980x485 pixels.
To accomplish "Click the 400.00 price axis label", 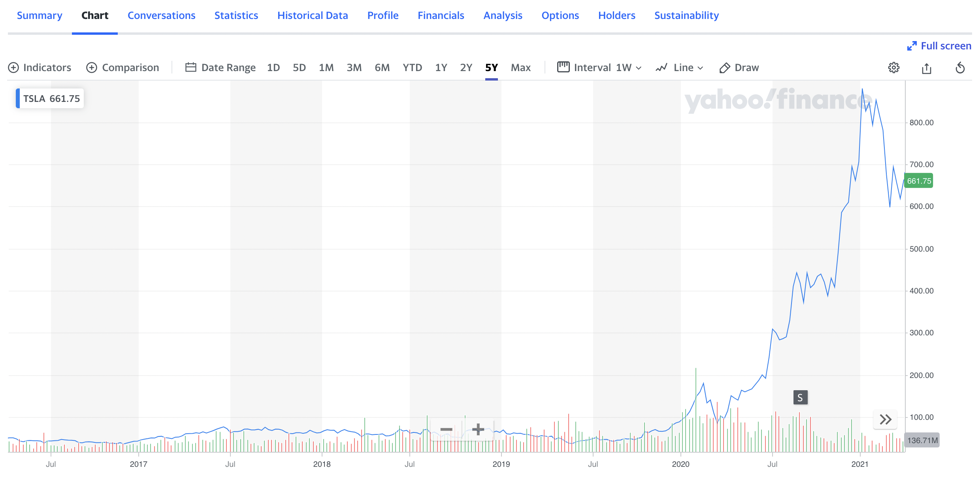I will tap(922, 291).
